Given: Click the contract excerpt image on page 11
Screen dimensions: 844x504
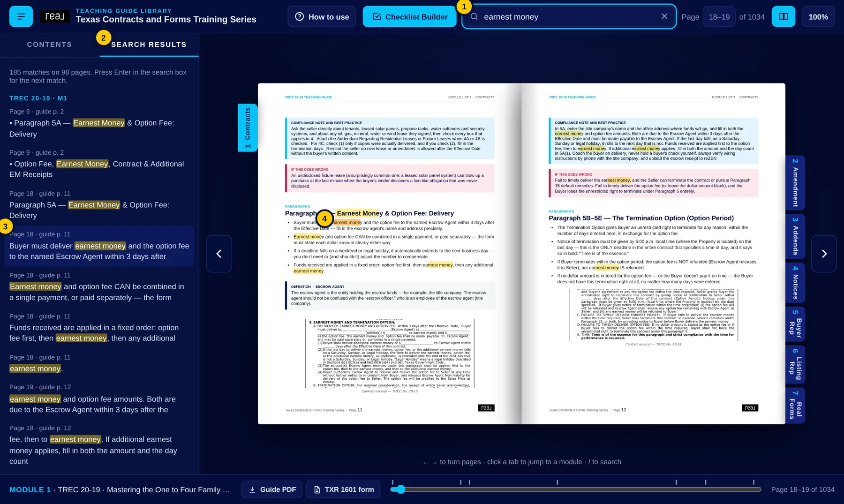Looking at the screenshot, I should click(x=390, y=354).
